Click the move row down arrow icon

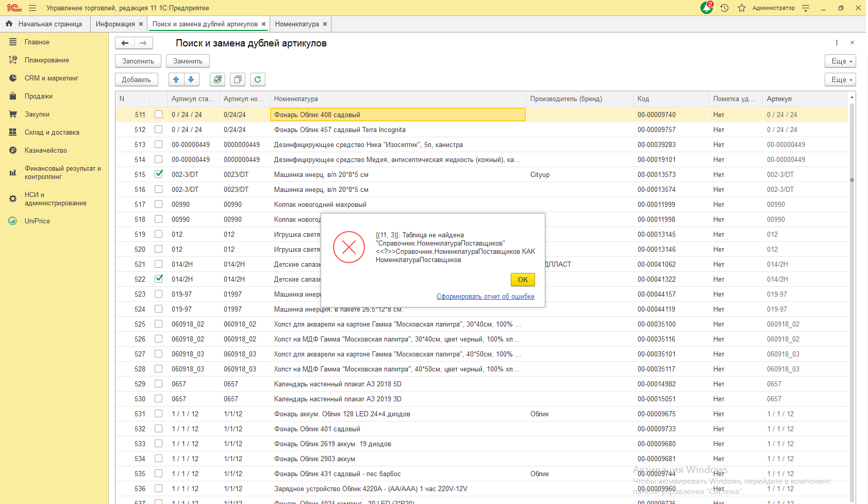(x=191, y=79)
